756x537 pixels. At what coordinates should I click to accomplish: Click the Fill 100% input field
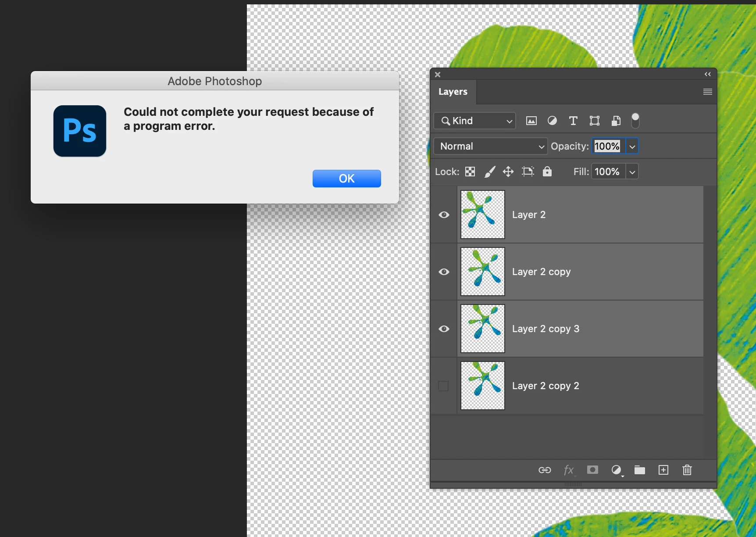click(608, 172)
